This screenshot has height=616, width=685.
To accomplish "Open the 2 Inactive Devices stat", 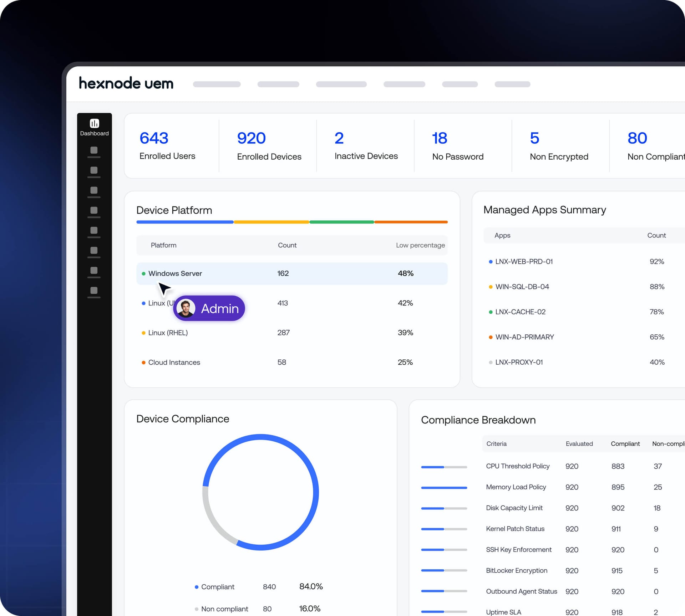I will click(366, 145).
